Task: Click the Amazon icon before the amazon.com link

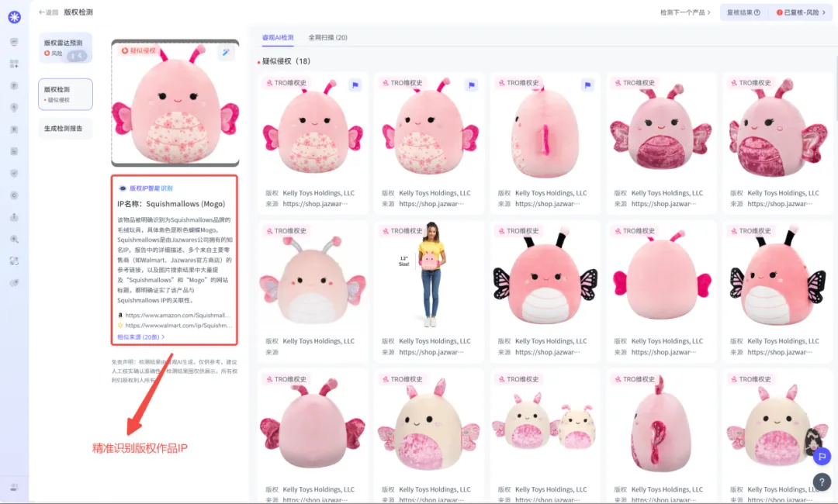Action: coord(120,316)
